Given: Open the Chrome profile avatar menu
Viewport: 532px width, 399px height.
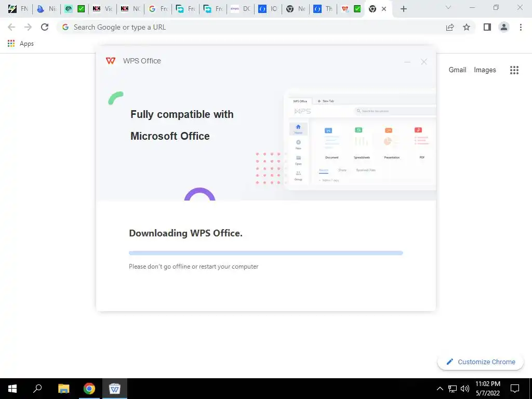Looking at the screenshot, I should click(504, 27).
